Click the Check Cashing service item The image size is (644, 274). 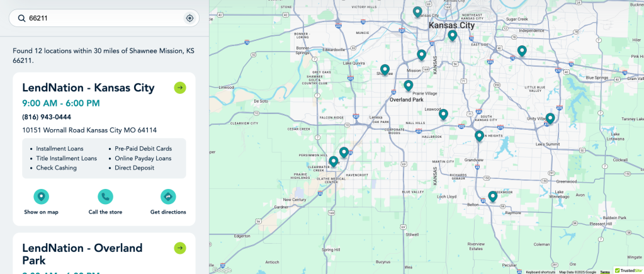tap(56, 168)
